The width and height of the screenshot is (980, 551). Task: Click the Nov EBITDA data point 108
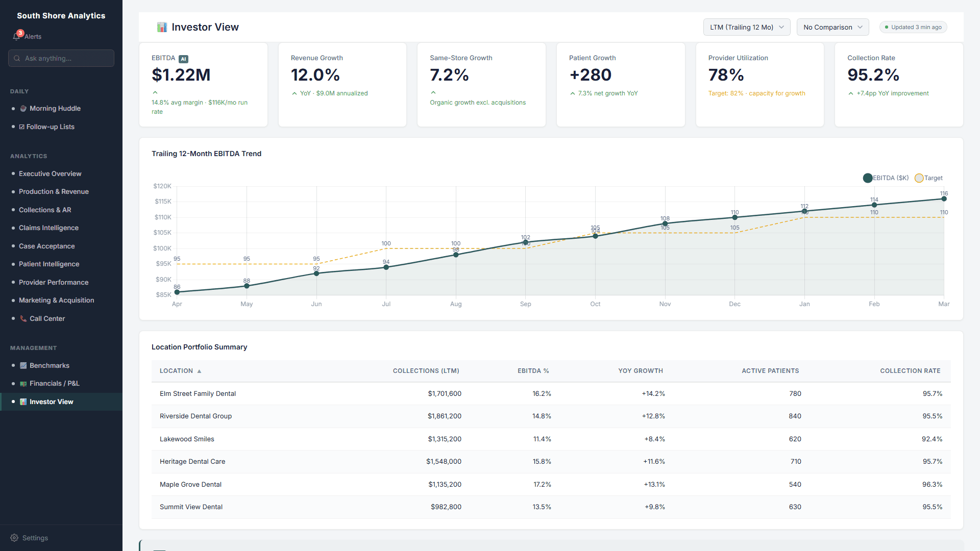coord(665,224)
